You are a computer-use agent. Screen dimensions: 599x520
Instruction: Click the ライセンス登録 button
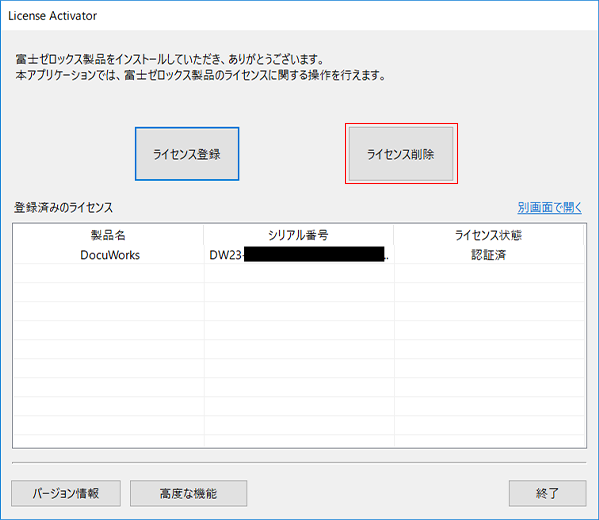point(187,154)
